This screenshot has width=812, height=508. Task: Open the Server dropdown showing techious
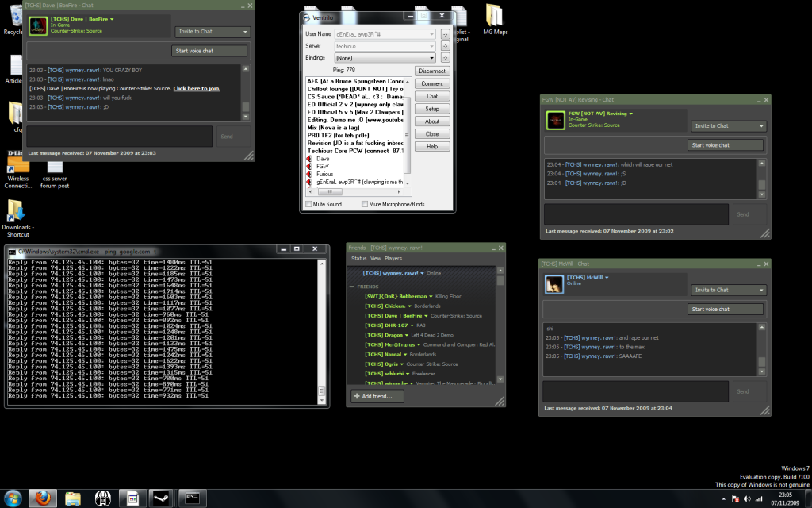[x=431, y=46]
